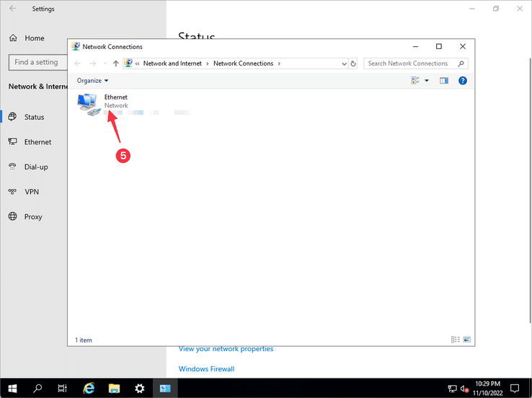Open Internet Explorer from the taskbar

click(89, 389)
